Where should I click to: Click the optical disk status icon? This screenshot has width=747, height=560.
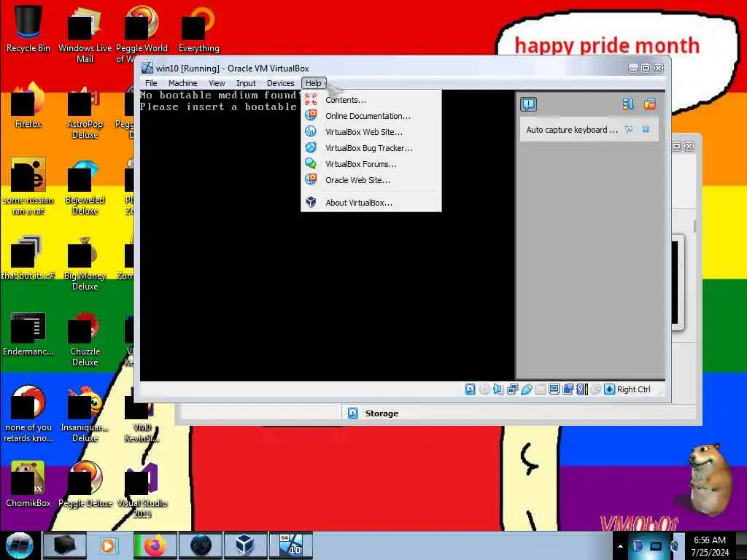tap(484, 389)
